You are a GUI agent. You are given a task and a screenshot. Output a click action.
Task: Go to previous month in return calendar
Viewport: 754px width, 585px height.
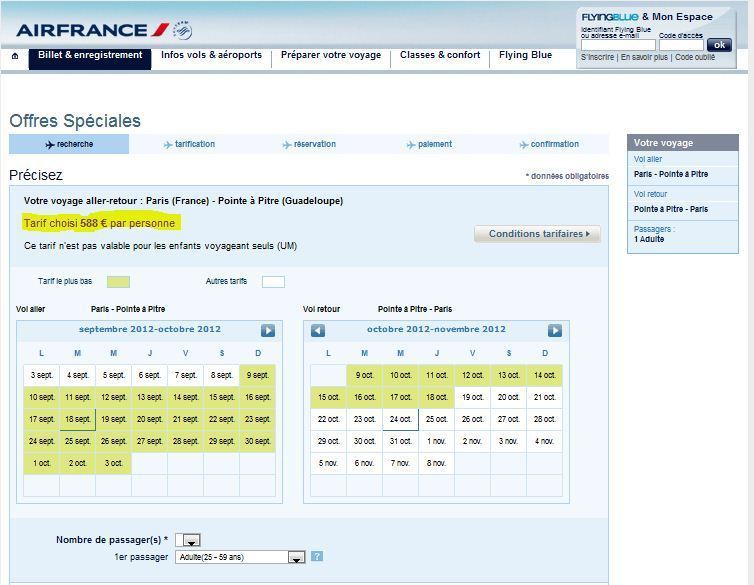[x=318, y=330]
